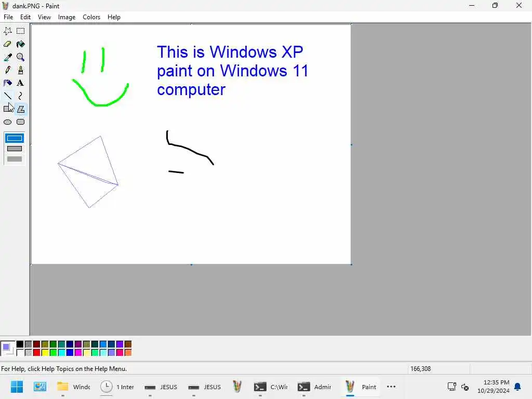Pick the pale yellow swatch
Screen dimensions: 532x399
pyautogui.click(x=87, y=353)
